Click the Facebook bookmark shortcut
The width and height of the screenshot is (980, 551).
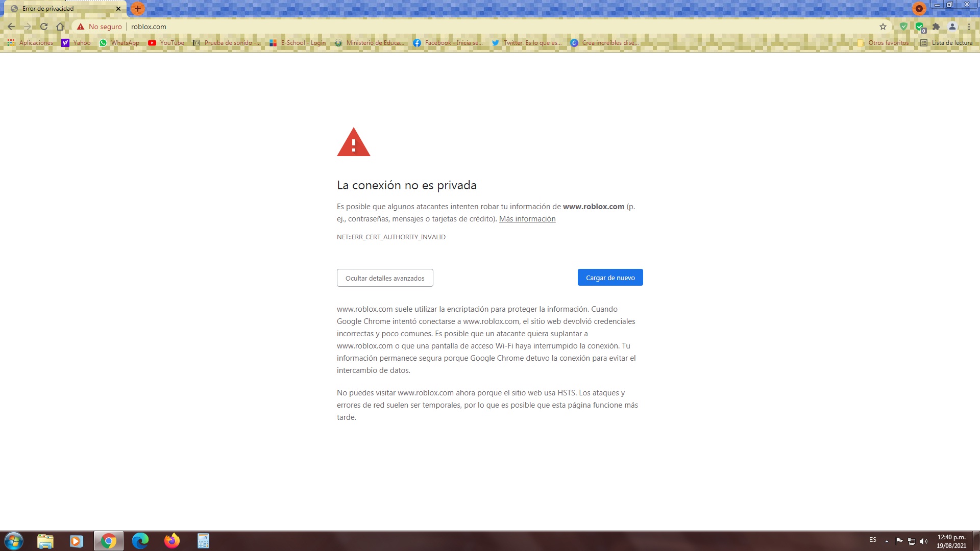click(448, 42)
